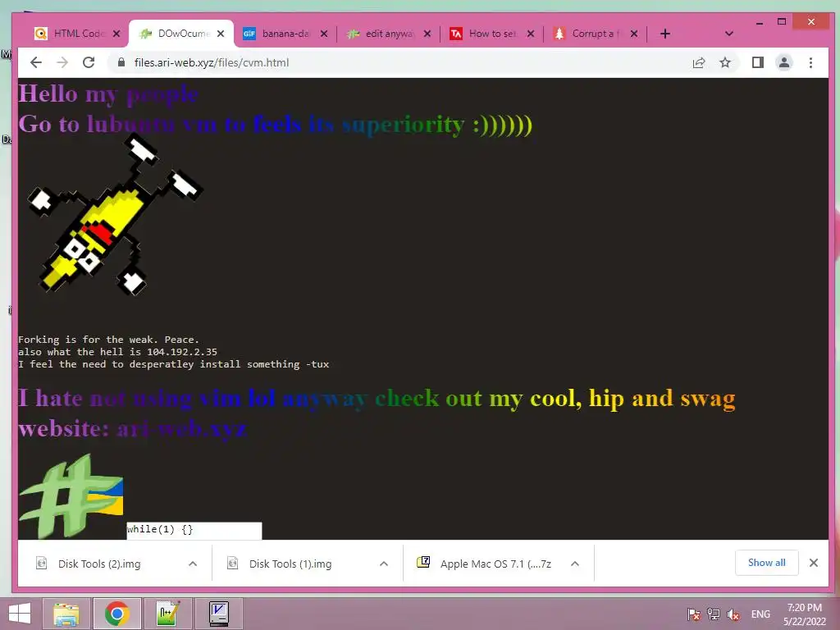This screenshot has height=630, width=840.
Task: Expand options for Disk Tools (1).img
Action: [x=384, y=564]
